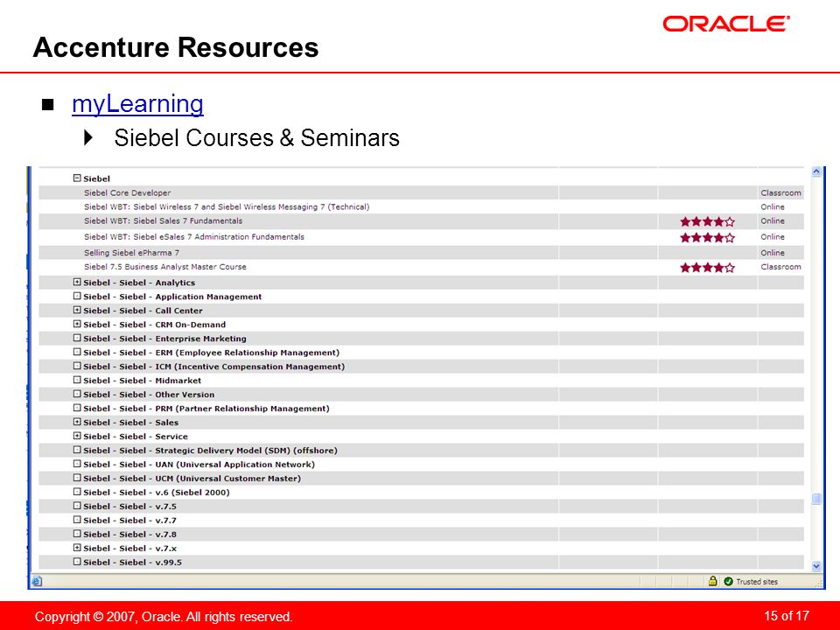Viewport: 840px width, 630px height.
Task: Open Siebel Sales 7 Fundamentals course
Action: [163, 220]
